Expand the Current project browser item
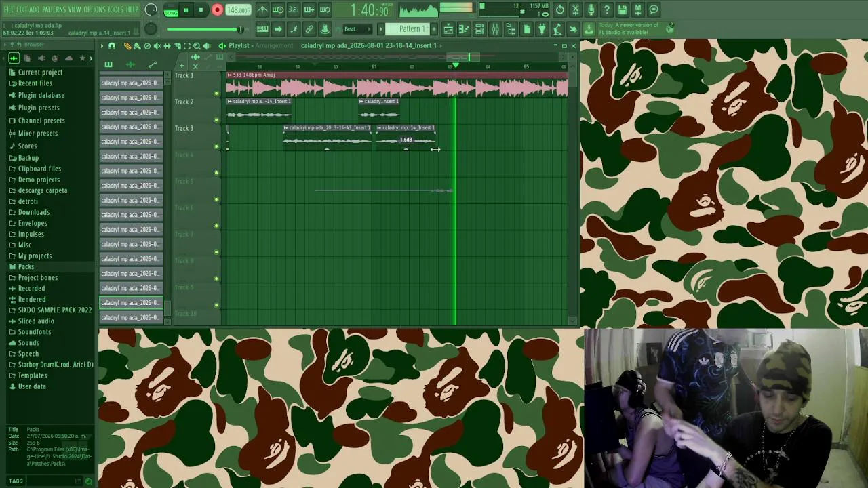Image resolution: width=868 pixels, height=488 pixels. 40,72
